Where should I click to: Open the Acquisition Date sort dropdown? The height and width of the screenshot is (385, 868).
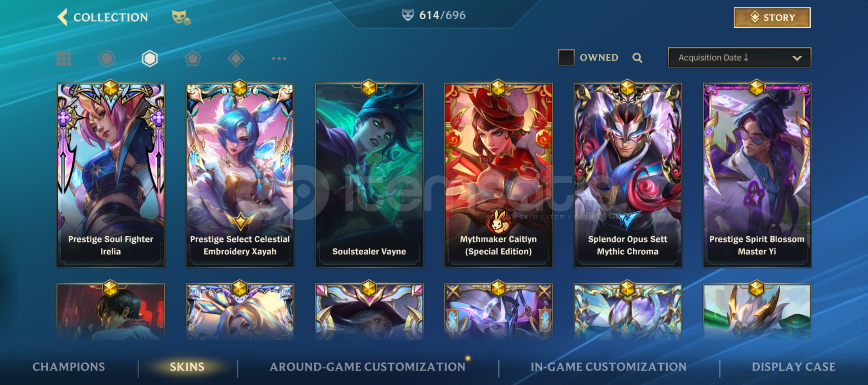pos(739,57)
